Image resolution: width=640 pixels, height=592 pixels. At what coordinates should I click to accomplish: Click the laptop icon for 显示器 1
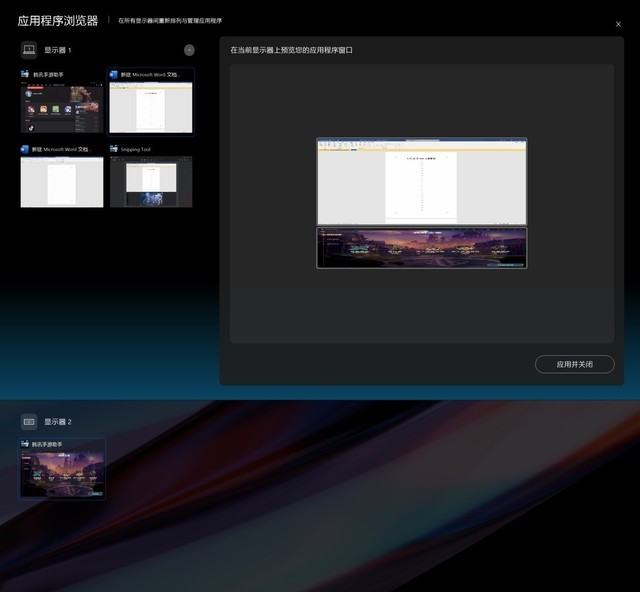tap(29, 50)
